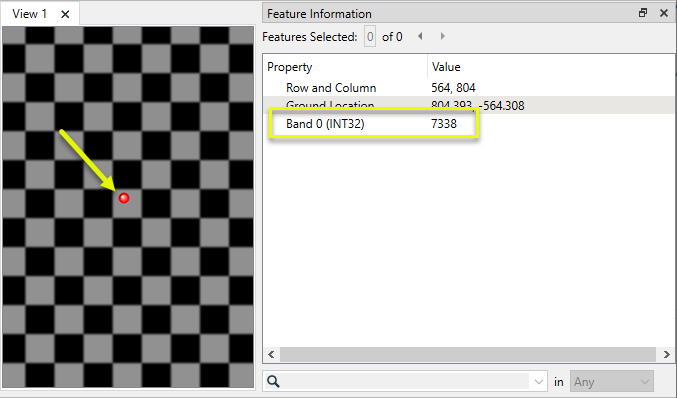Expand the search history dropdown
Image resolution: width=677 pixels, height=398 pixels.
[538, 382]
